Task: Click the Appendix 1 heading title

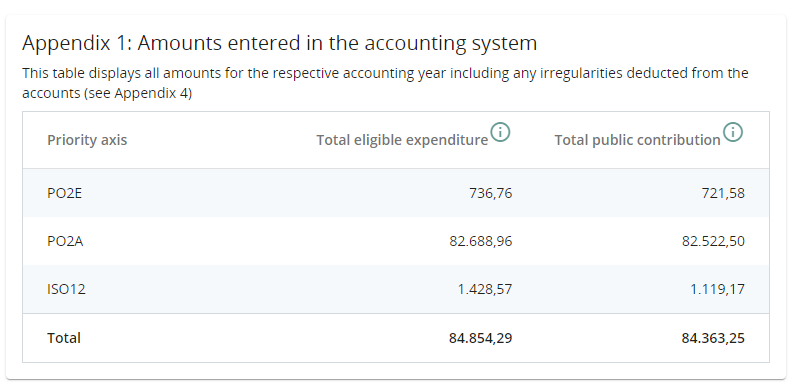Action: (280, 43)
